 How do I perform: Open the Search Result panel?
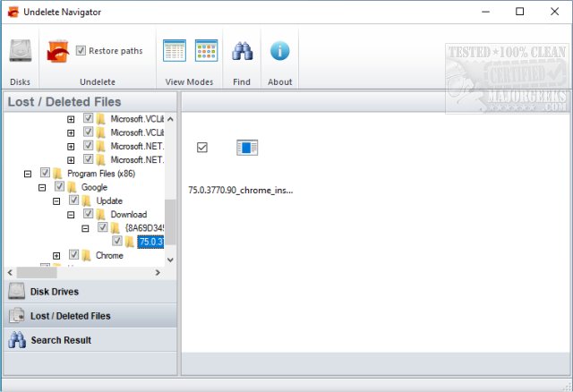coord(90,340)
